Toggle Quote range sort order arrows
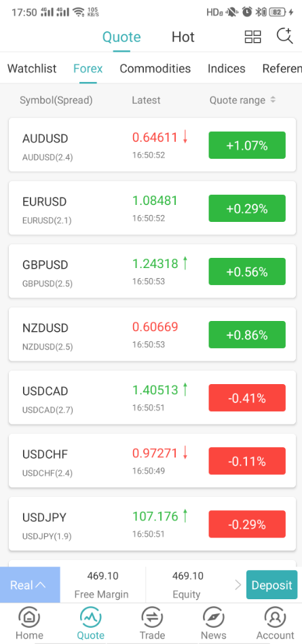The width and height of the screenshot is (302, 644). (273, 100)
